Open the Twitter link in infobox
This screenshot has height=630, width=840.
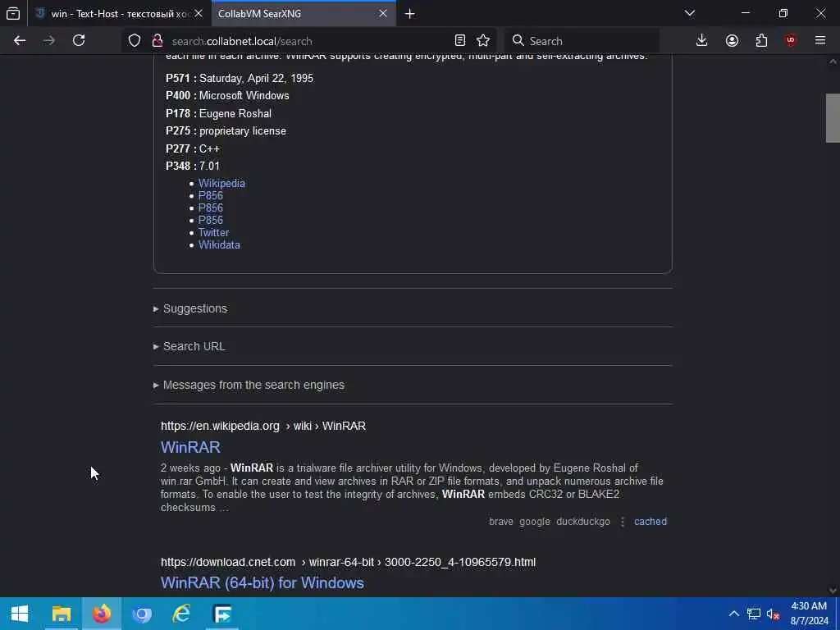pyautogui.click(x=213, y=232)
